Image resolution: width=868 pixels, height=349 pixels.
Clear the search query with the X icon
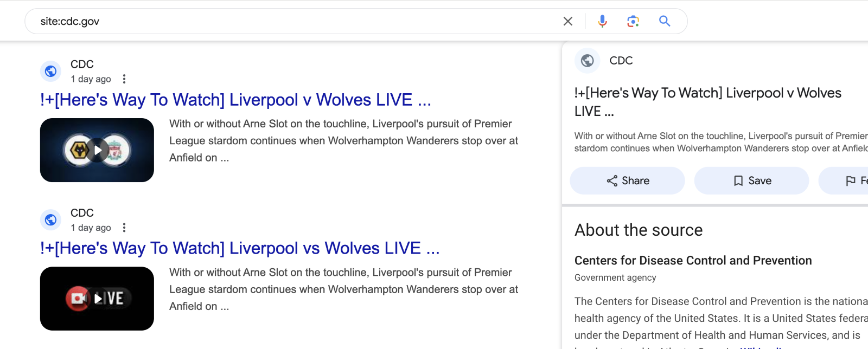(567, 22)
